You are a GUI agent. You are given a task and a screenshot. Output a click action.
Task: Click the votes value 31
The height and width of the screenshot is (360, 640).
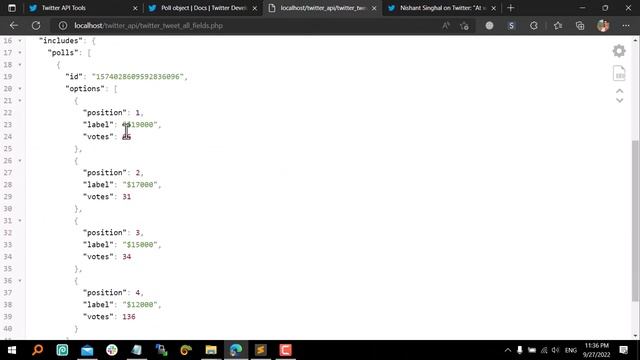(127, 197)
